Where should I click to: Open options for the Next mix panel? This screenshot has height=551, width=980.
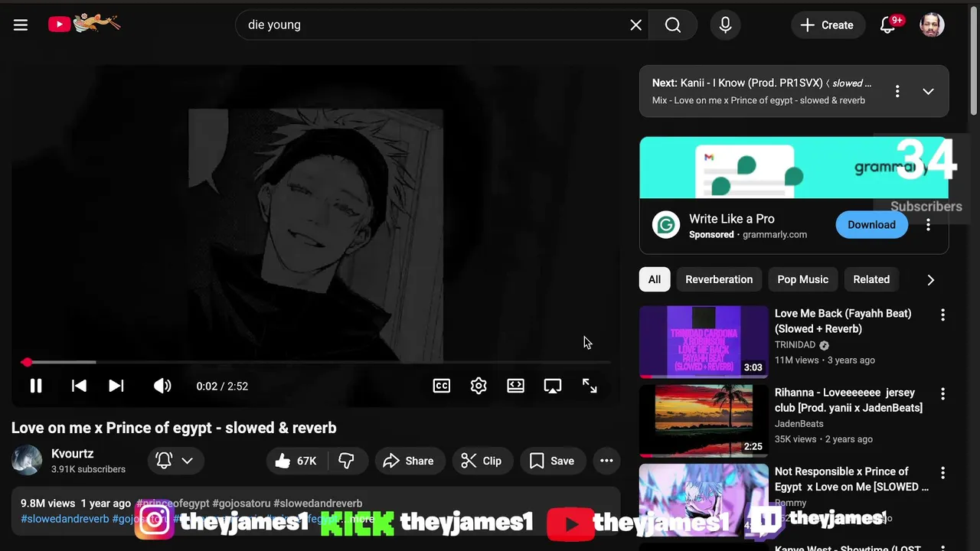(x=897, y=91)
